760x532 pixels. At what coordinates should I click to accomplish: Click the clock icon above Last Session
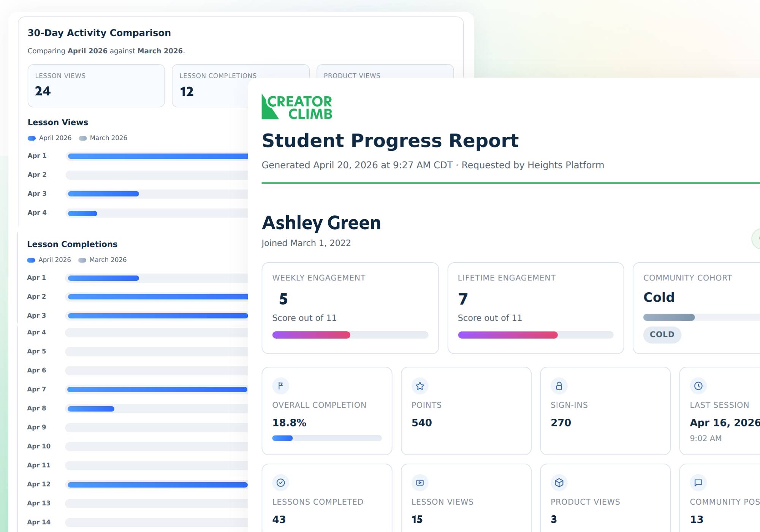point(698,386)
